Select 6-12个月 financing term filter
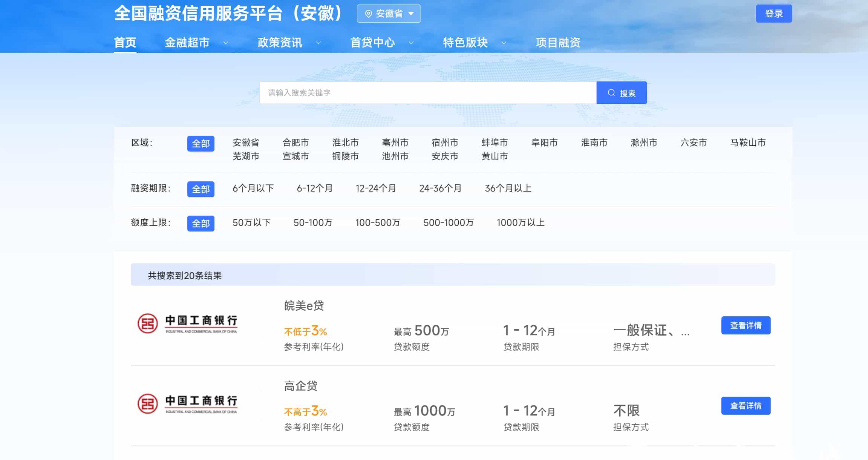 click(x=314, y=189)
